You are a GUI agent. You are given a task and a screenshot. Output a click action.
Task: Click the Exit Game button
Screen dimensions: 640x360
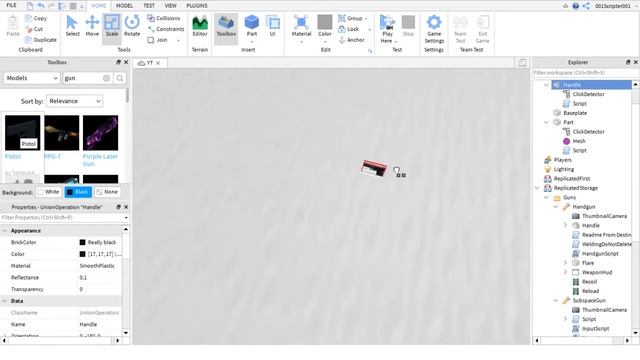click(x=482, y=29)
